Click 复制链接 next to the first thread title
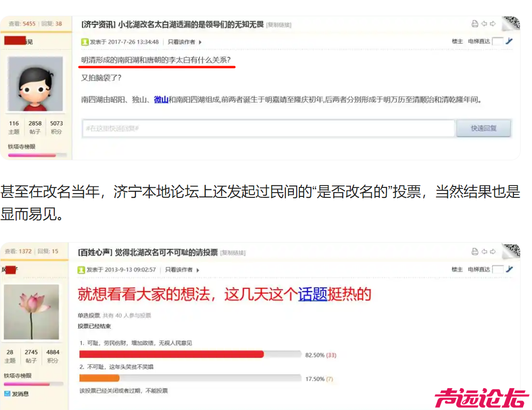The image size is (532, 410). click(279, 25)
